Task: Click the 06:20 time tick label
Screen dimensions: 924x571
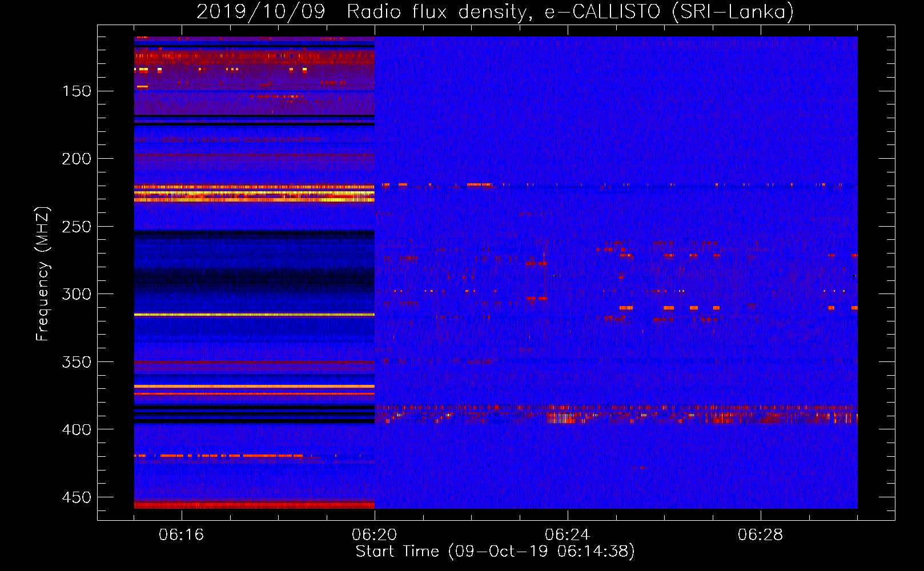Action: click(x=375, y=535)
